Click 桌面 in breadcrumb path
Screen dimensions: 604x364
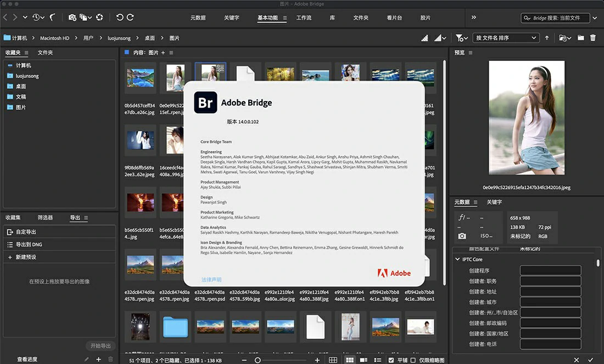pyautogui.click(x=150, y=38)
